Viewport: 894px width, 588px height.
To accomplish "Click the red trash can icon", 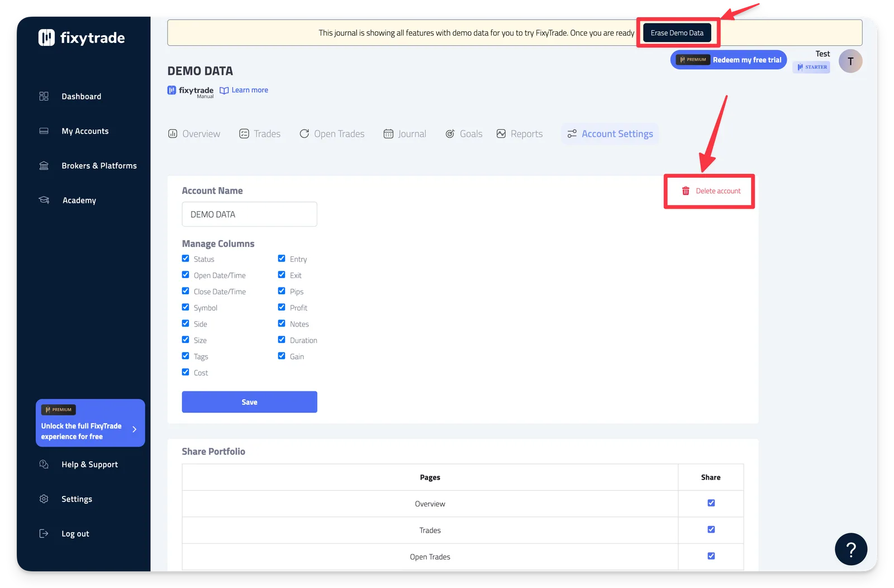I will (686, 191).
